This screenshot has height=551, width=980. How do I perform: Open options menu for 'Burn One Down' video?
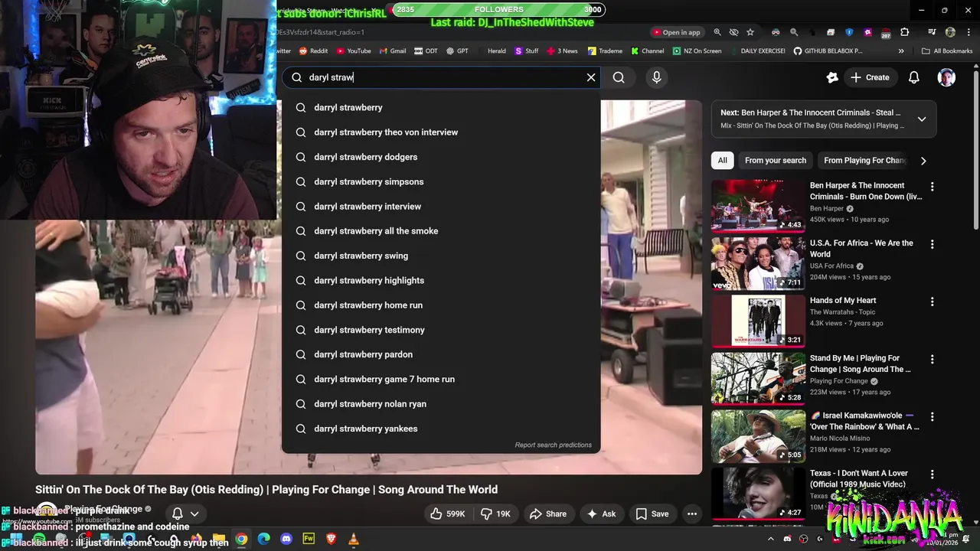(x=932, y=187)
